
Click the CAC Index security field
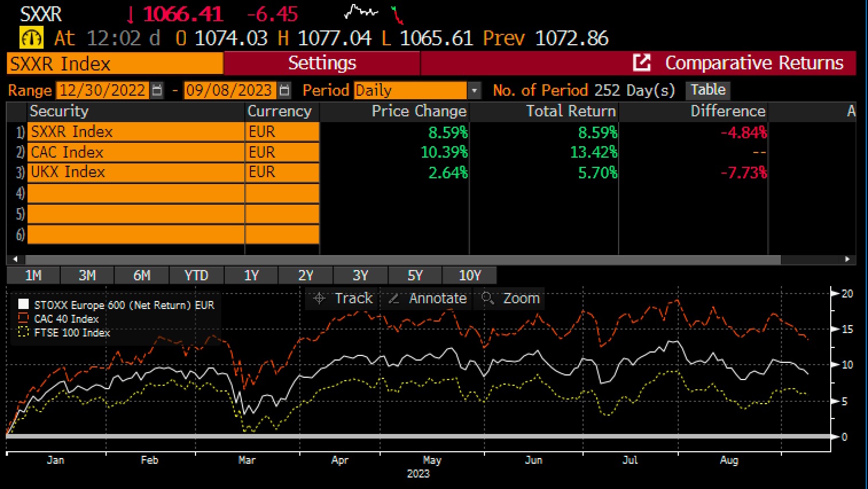[136, 152]
